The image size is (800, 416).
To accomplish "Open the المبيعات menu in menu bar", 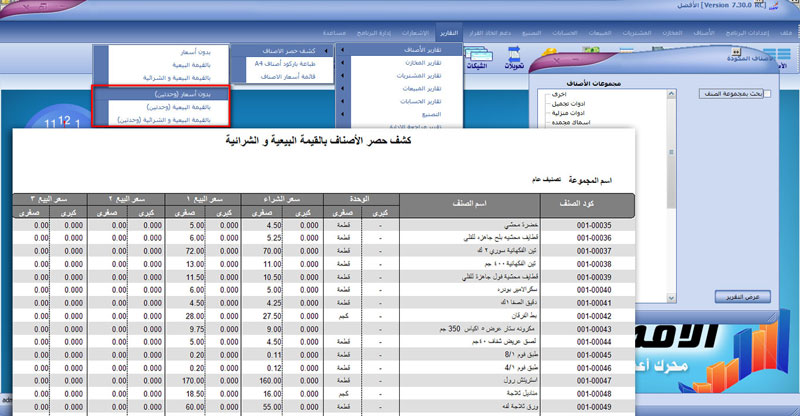I will point(599,33).
